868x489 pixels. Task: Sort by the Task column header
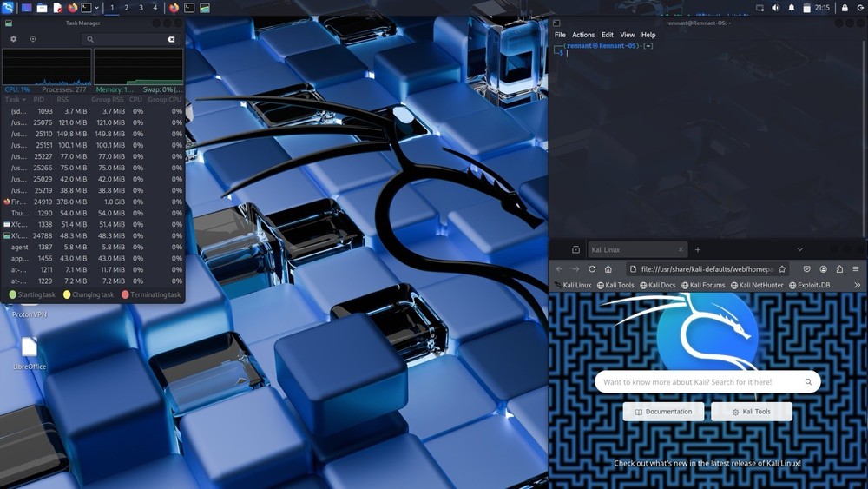(x=16, y=100)
